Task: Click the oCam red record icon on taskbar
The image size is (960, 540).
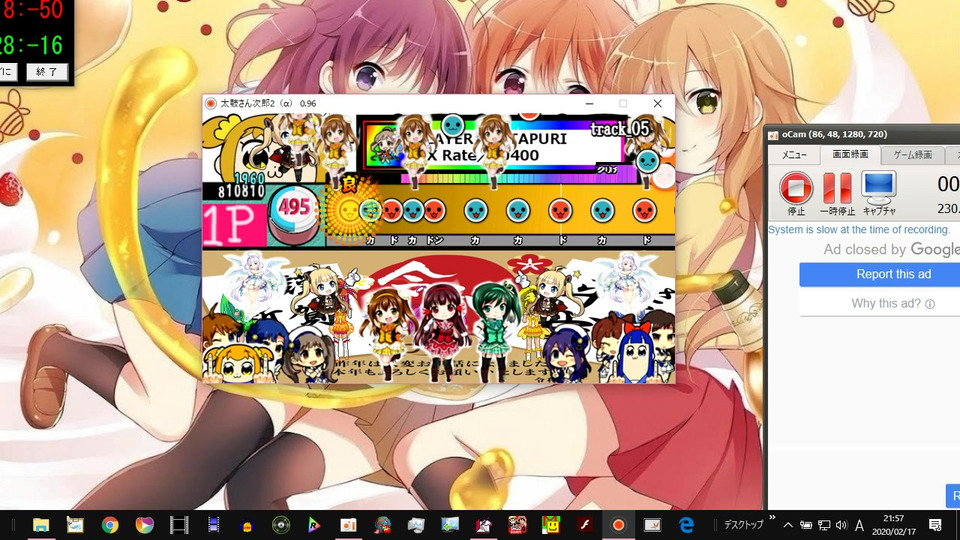Action: 618,525
